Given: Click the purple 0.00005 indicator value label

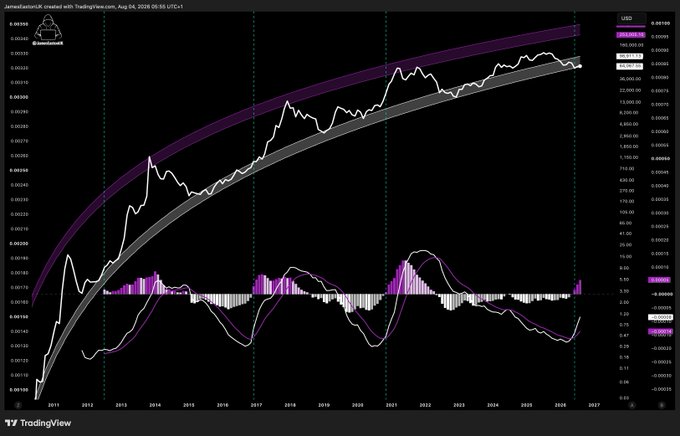Looking at the screenshot, I should tap(660, 280).
